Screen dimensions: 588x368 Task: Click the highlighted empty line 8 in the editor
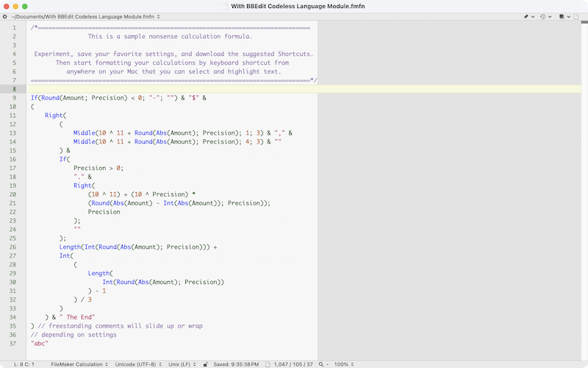pyautogui.click(x=304, y=89)
